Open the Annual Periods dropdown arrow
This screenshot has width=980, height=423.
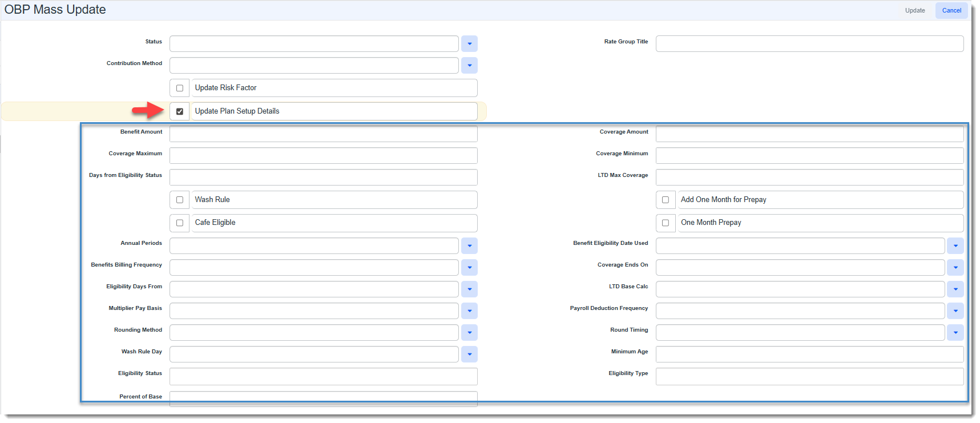tap(469, 246)
